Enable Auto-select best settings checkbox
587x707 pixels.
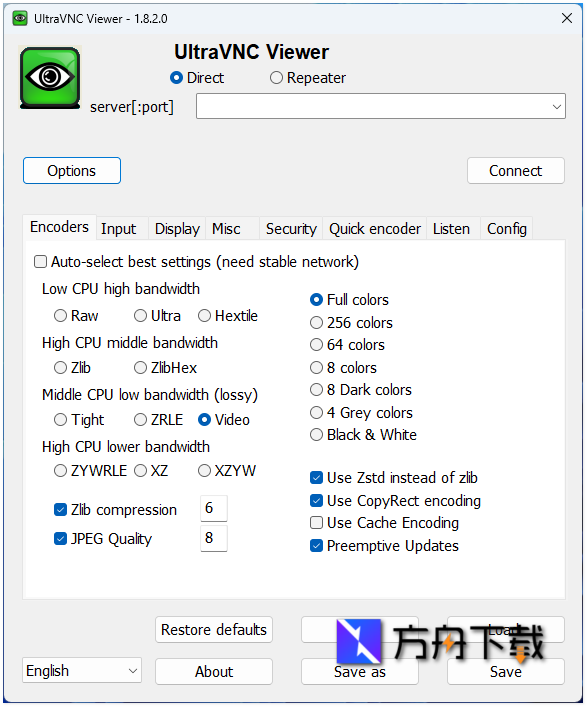coord(41,262)
